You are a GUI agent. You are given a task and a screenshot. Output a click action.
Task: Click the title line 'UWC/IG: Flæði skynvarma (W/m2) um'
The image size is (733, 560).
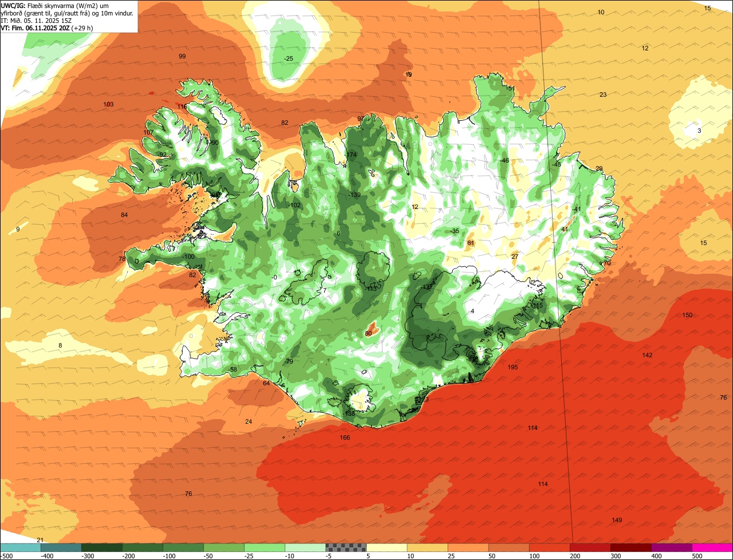55,6
